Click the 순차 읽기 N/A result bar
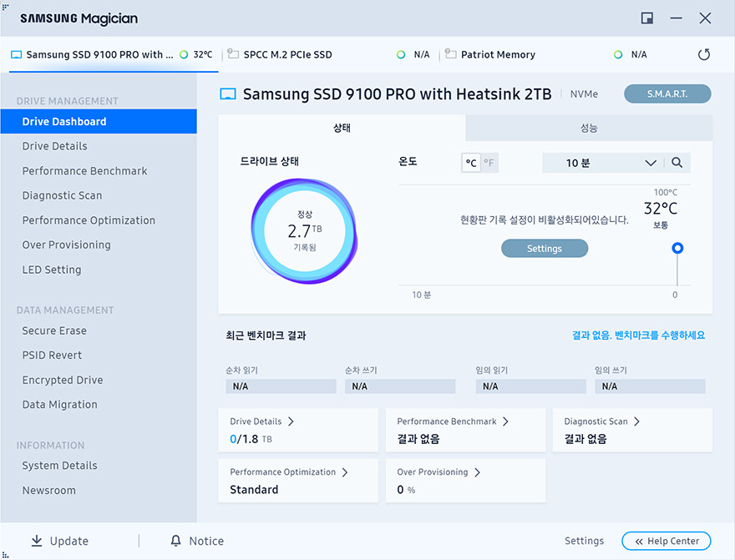This screenshot has height=560, width=735. coord(281,386)
